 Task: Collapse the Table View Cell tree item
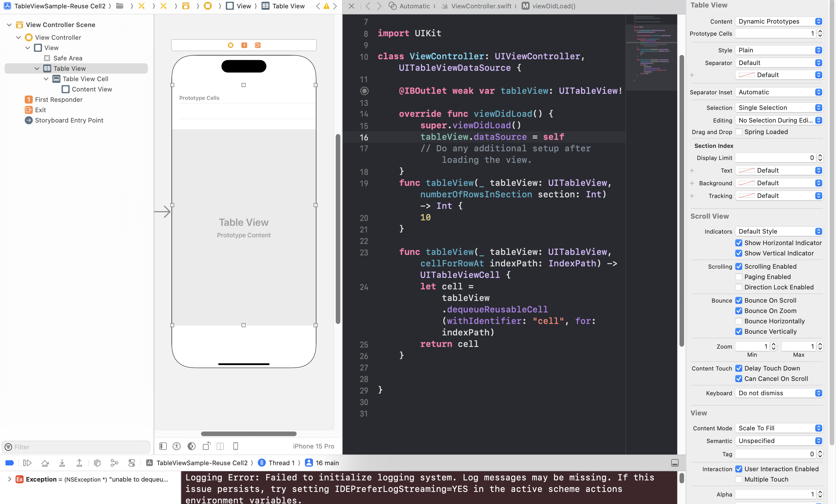click(x=46, y=79)
